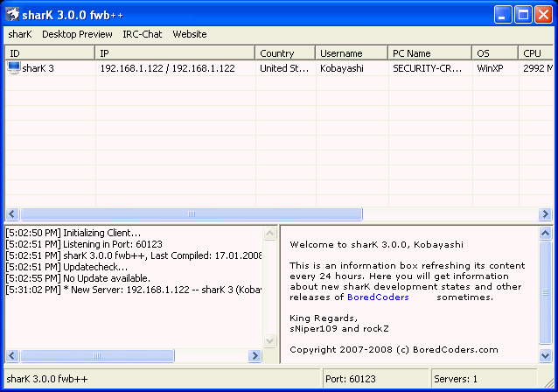Open the Desktop Preview menu

[77, 34]
